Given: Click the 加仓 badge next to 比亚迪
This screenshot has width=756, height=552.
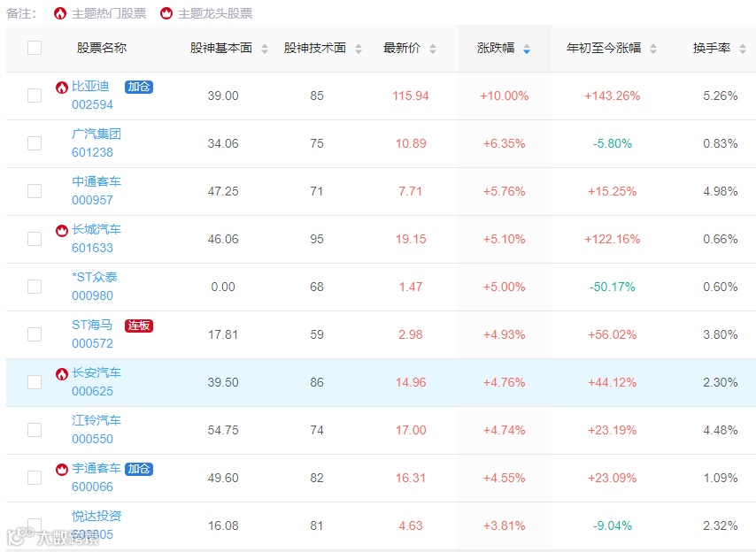Looking at the screenshot, I should [139, 87].
